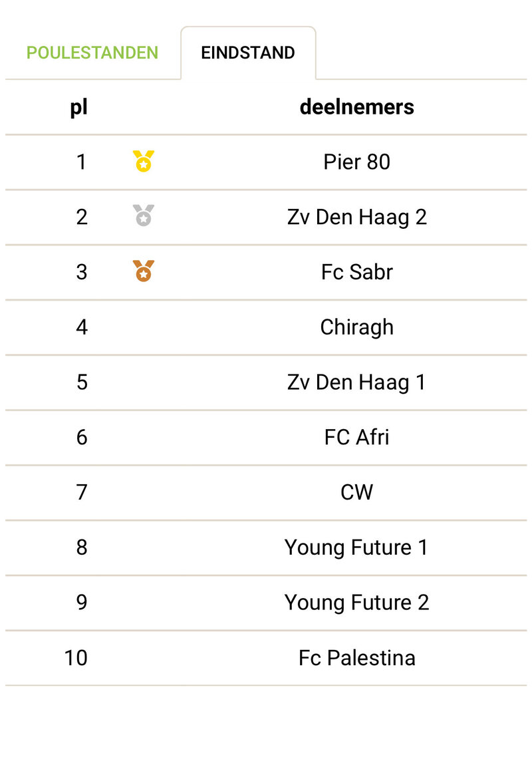The height and width of the screenshot is (765, 532).
Task: Select team Fc Sabr
Action: coord(357,272)
